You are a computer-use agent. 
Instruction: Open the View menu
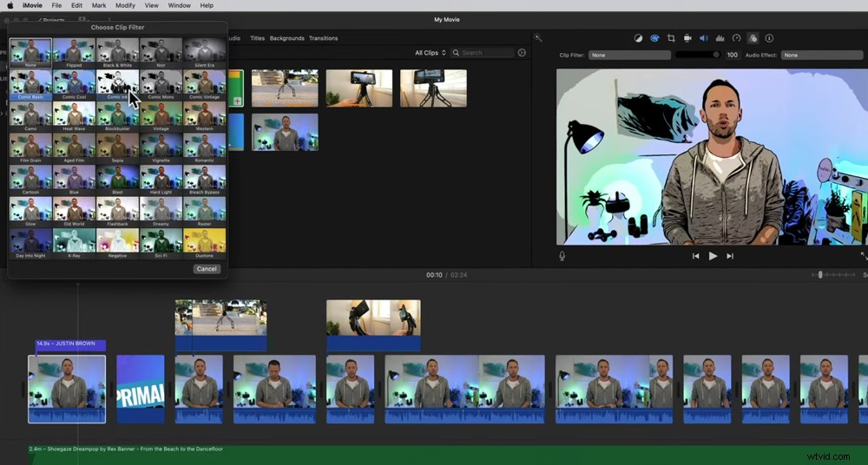tap(151, 5)
